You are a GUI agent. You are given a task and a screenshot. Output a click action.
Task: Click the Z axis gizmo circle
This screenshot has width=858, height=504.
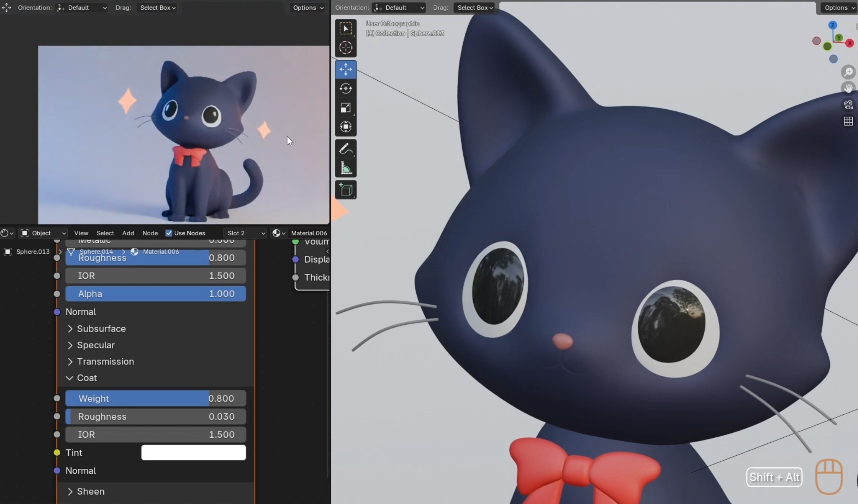832,25
